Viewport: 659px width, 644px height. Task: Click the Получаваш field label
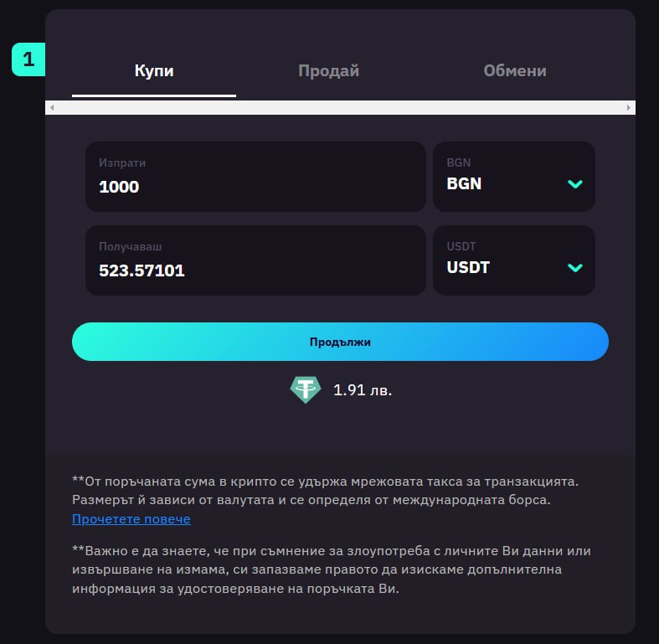tap(131, 246)
